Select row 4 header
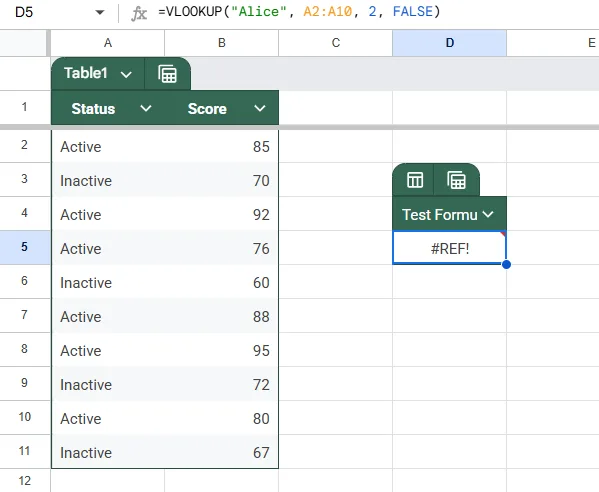The image size is (599, 492). pos(24,214)
